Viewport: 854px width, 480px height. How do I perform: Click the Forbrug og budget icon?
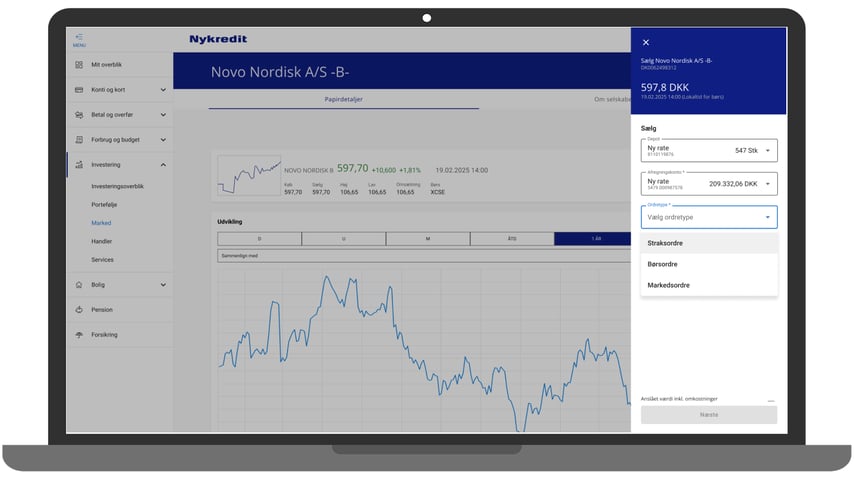pyautogui.click(x=79, y=140)
